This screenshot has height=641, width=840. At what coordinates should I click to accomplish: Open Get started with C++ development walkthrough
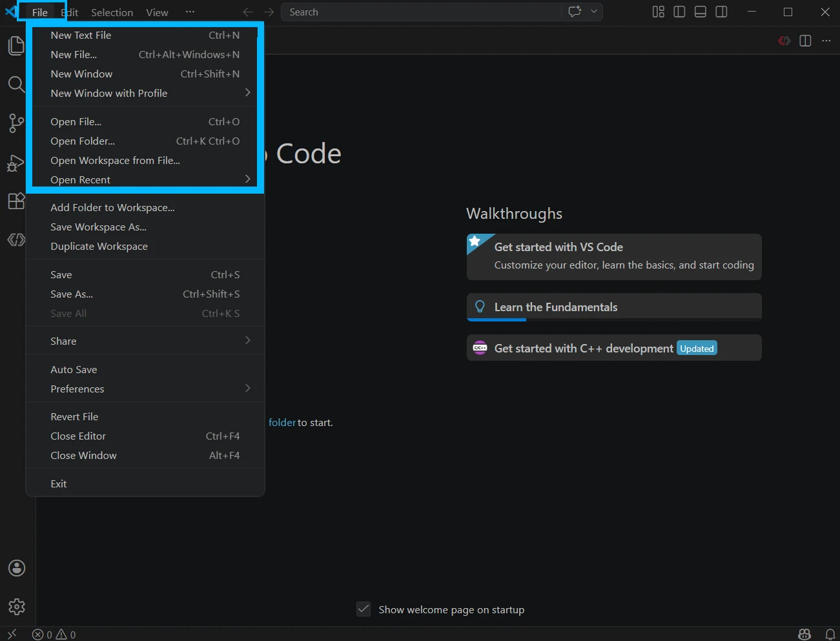click(x=614, y=348)
